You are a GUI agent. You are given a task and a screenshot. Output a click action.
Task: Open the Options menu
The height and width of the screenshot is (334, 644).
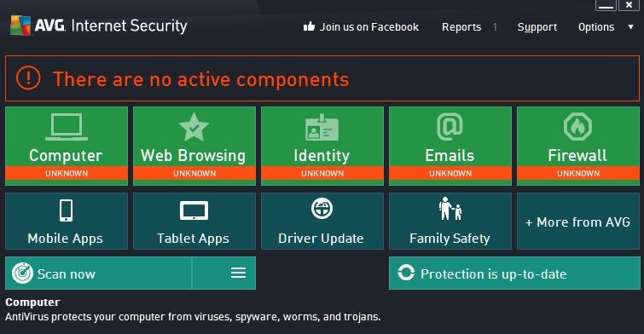[596, 27]
